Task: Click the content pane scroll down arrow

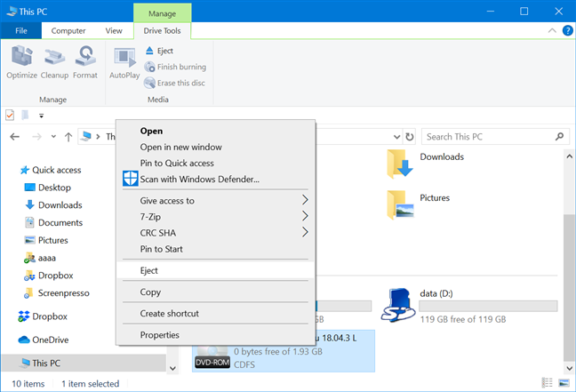Action: pyautogui.click(x=569, y=368)
